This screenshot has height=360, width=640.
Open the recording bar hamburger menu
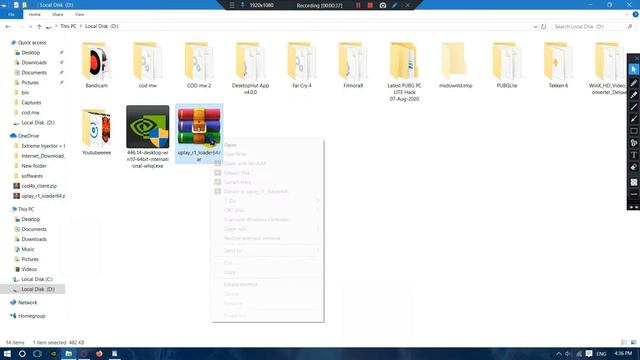232,5
